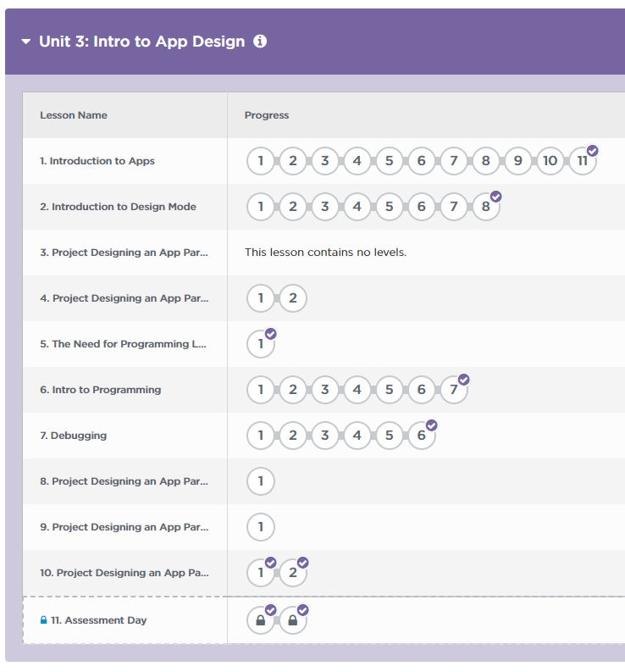Image resolution: width=625 pixels, height=672 pixels.
Task: Click the first locked bubble in Assessment Day
Action: (260, 620)
